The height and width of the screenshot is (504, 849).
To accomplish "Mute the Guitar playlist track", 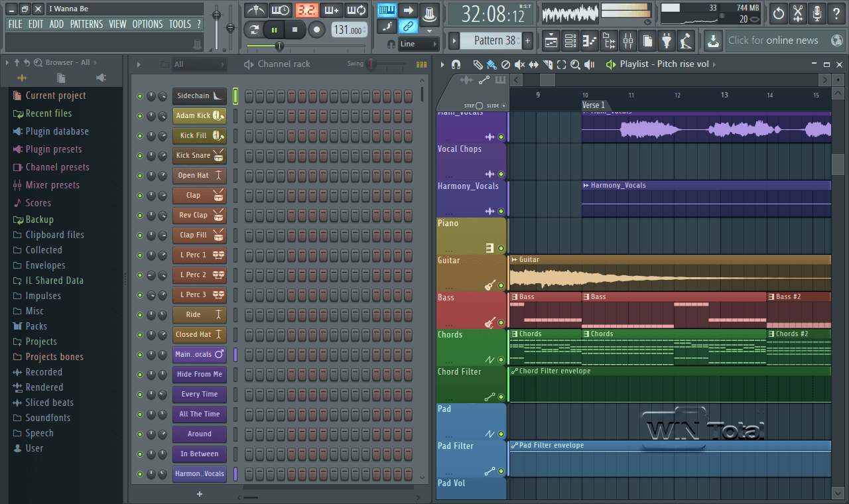I will point(501,286).
